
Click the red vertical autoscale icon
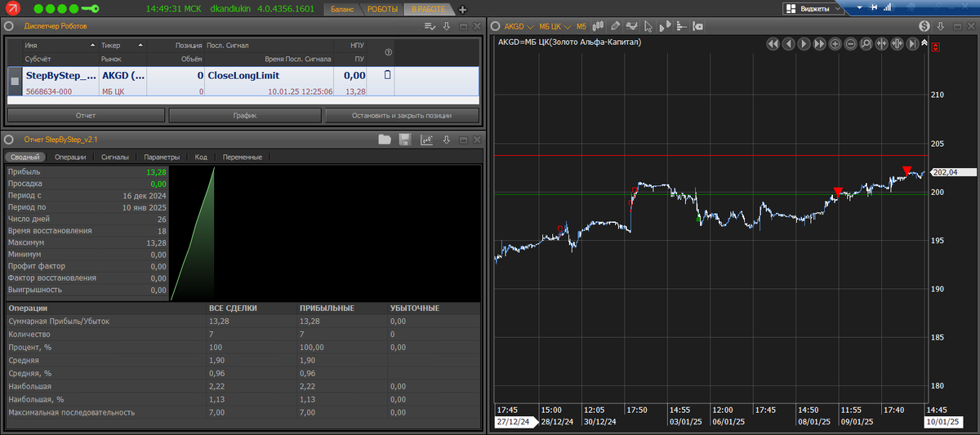click(936, 47)
